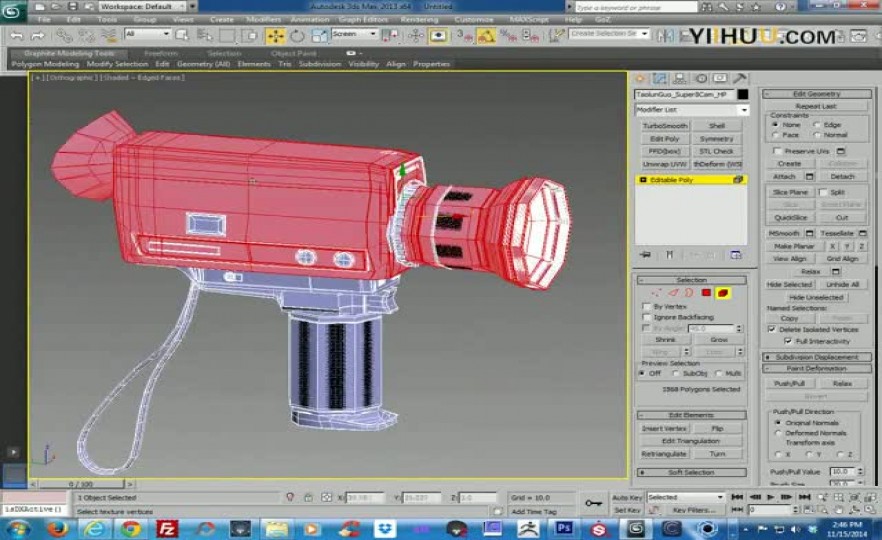Viewport: 882px width, 540px height.
Task: Toggle the Angle Snap icon
Action: [x=485, y=36]
